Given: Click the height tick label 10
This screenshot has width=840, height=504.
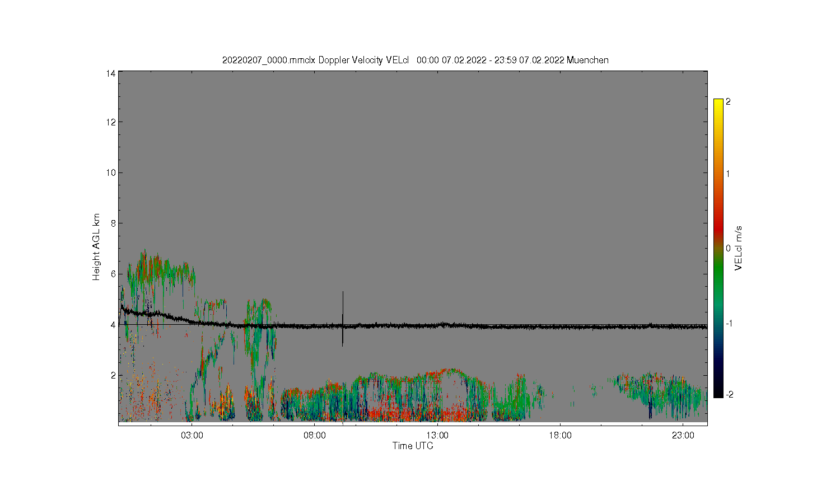Looking at the screenshot, I should tap(111, 172).
